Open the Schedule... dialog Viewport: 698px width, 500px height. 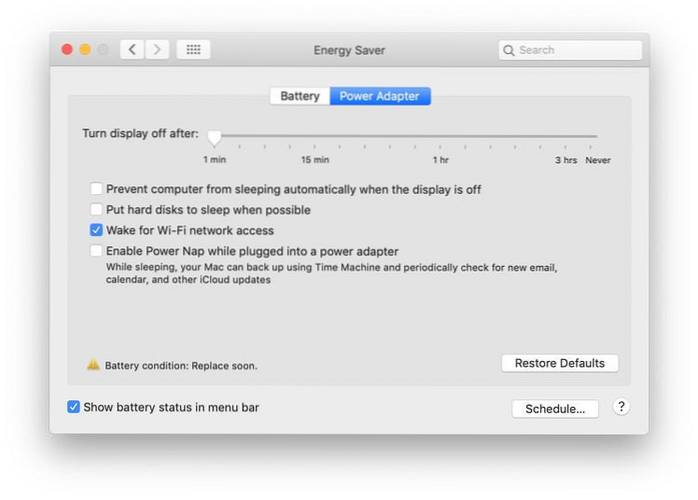coord(555,409)
